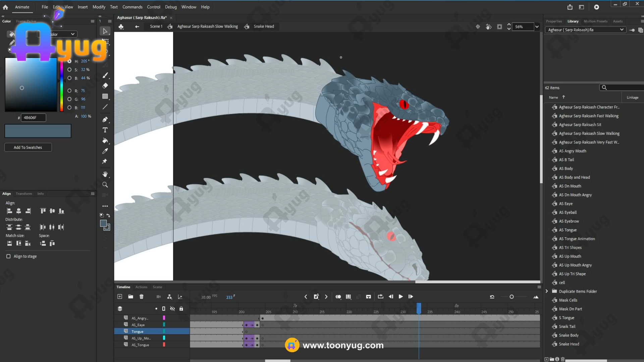Open the stage zoom percentage dropdown
The width and height of the screenshot is (644, 362).
pyautogui.click(x=537, y=27)
